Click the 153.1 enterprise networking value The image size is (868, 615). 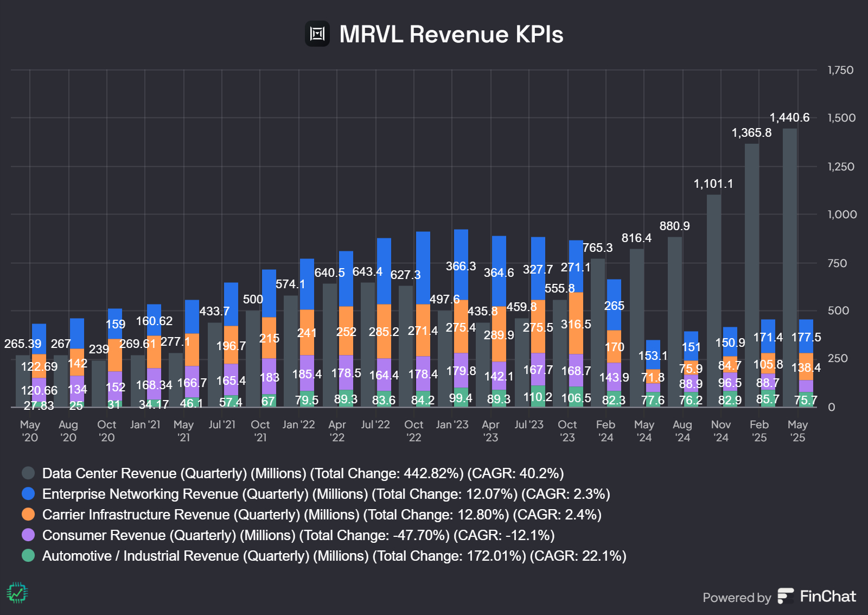pos(653,356)
